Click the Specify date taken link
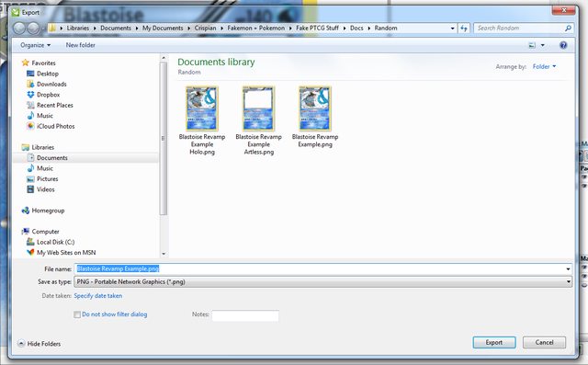588x365 pixels. point(98,296)
